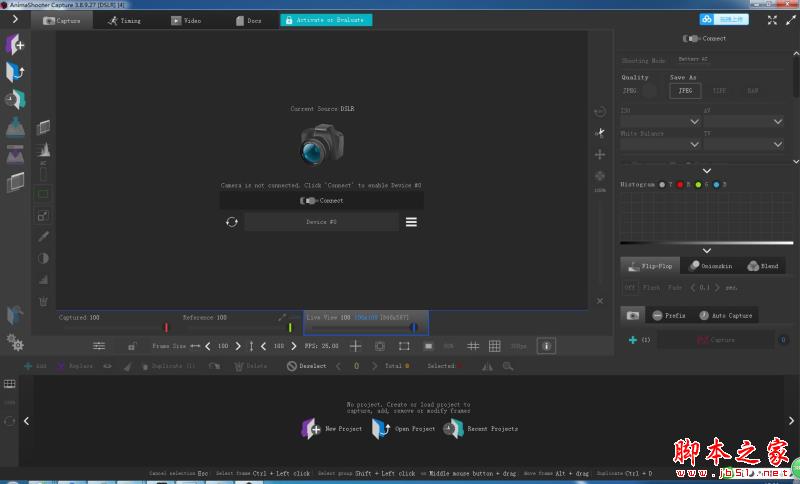Image resolution: width=800 pixels, height=484 pixels.
Task: Click the timeline grid view icon
Action: pyautogui.click(x=10, y=384)
